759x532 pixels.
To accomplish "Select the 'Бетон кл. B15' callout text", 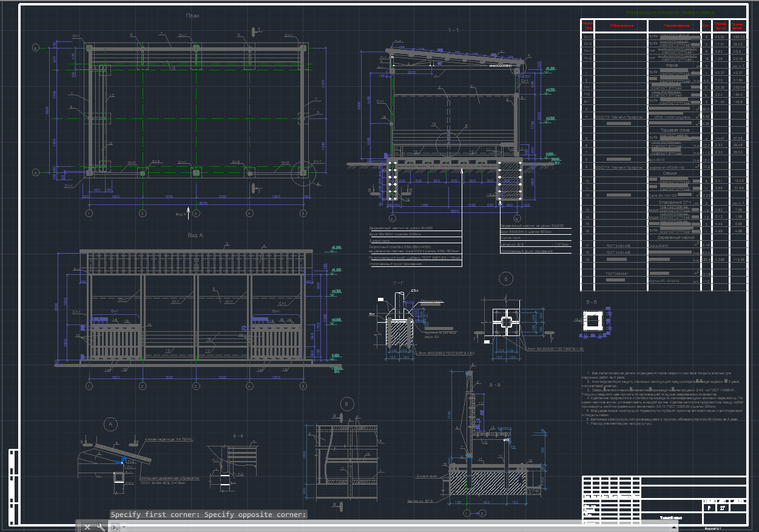I will (513, 244).
